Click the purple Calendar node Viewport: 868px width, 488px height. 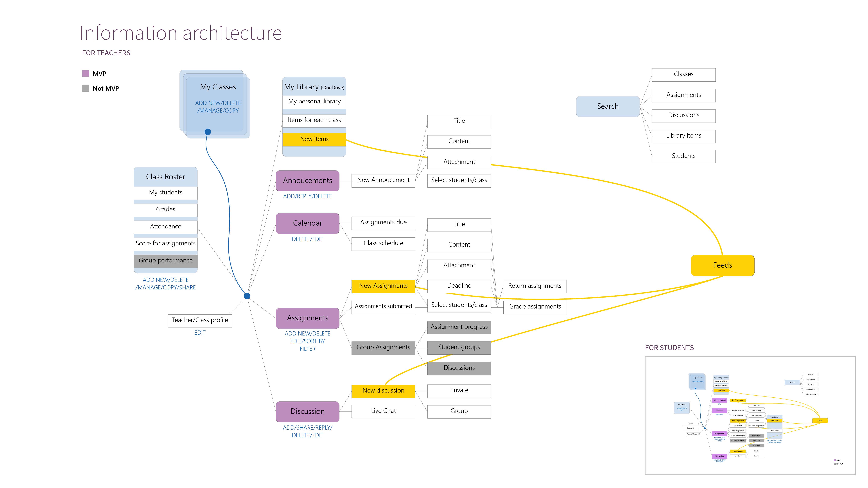pyautogui.click(x=308, y=223)
